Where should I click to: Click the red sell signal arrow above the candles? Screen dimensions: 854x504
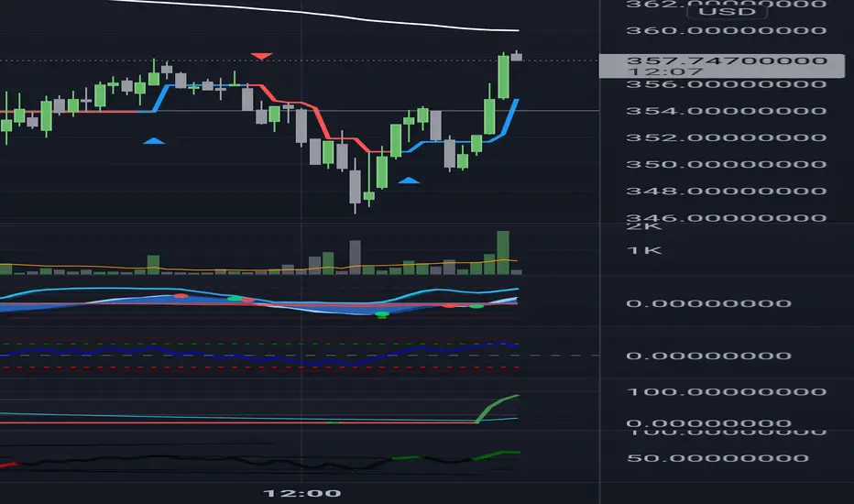pyautogui.click(x=261, y=56)
